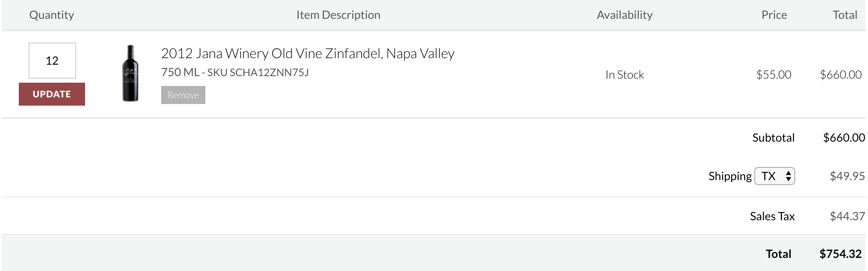Click the Quantity column header
Screen dimensions: 868x271
tap(52, 15)
